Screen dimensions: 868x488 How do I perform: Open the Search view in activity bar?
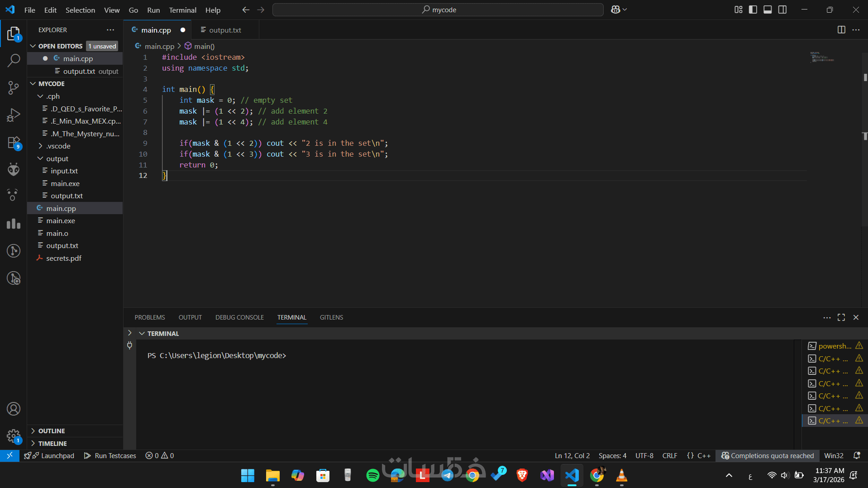point(14,60)
